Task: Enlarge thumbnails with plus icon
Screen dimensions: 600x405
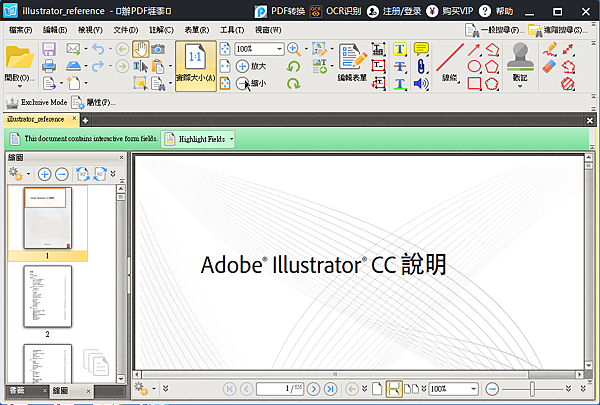Action: [44, 174]
